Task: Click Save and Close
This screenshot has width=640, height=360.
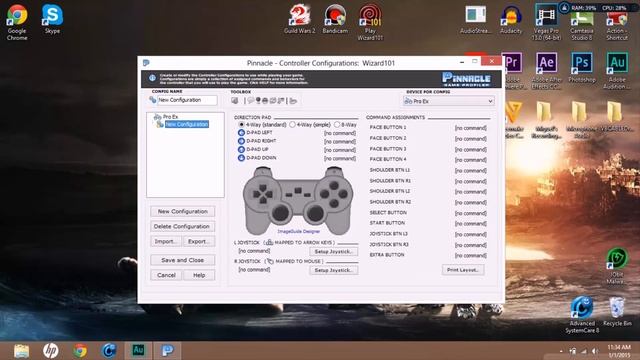Action: (x=182, y=260)
